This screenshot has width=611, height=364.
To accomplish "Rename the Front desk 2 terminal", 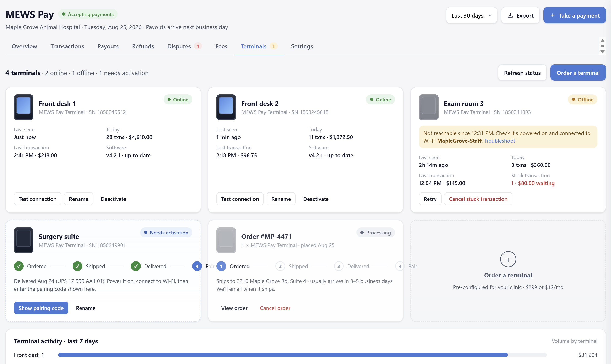I will (x=281, y=199).
